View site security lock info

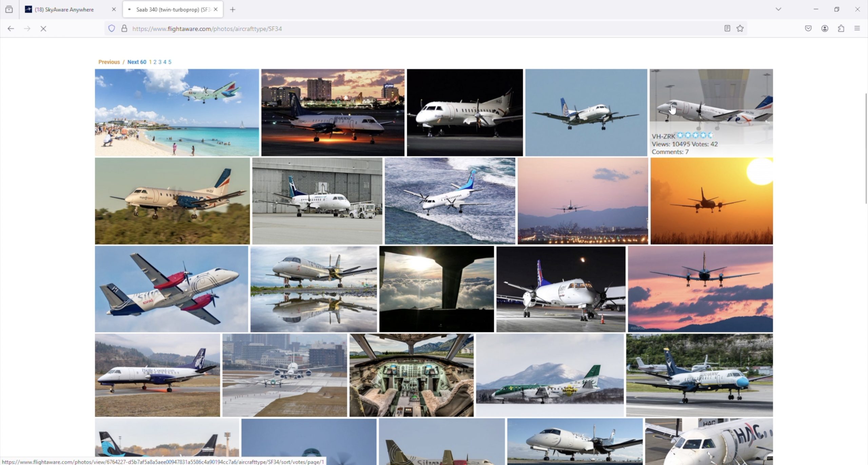tap(124, 29)
